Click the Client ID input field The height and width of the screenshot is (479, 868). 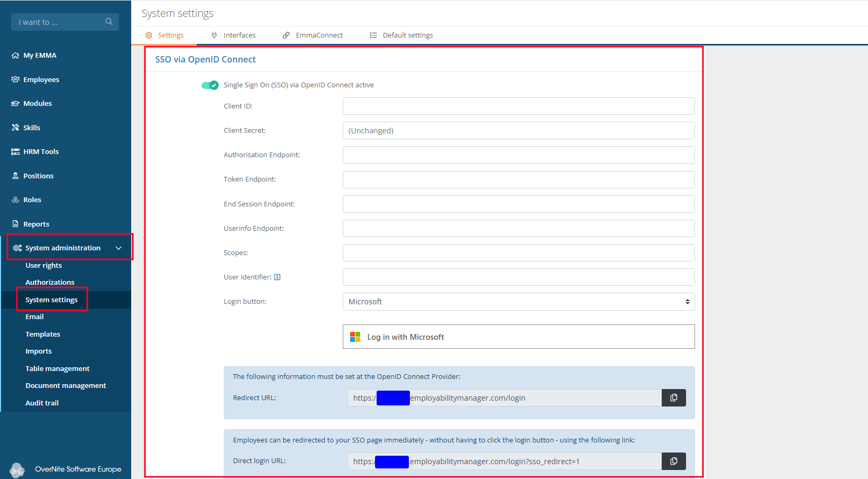tap(518, 106)
